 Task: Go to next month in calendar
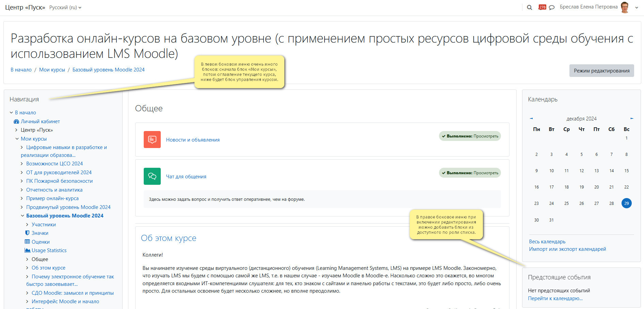pyautogui.click(x=632, y=118)
